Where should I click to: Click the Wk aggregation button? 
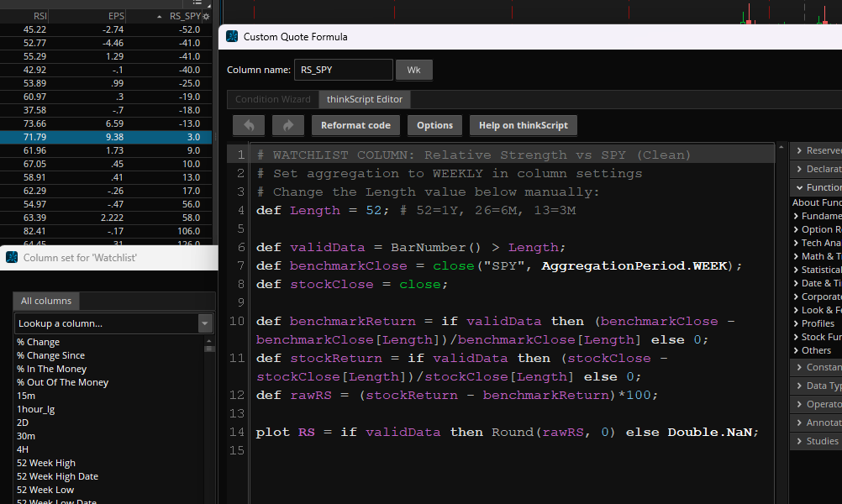(413, 70)
